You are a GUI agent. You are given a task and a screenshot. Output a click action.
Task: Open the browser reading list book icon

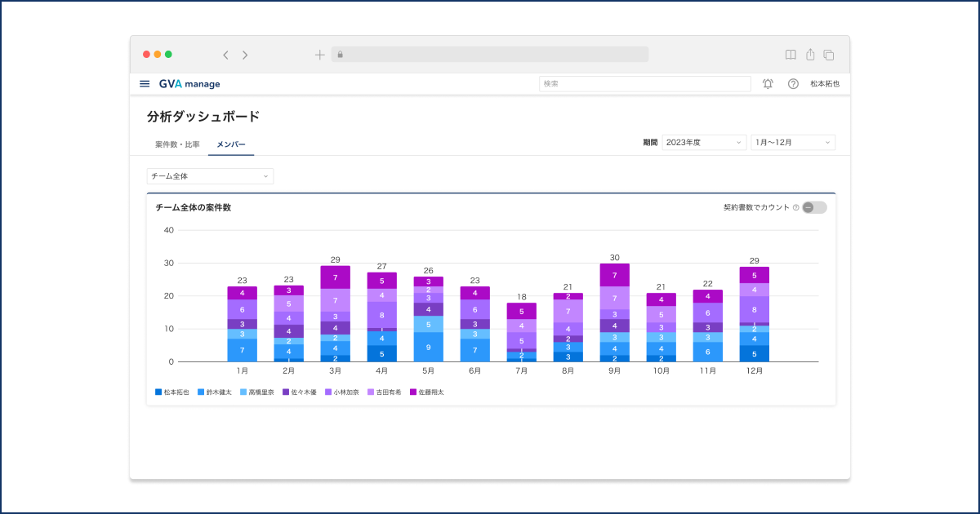pos(791,55)
